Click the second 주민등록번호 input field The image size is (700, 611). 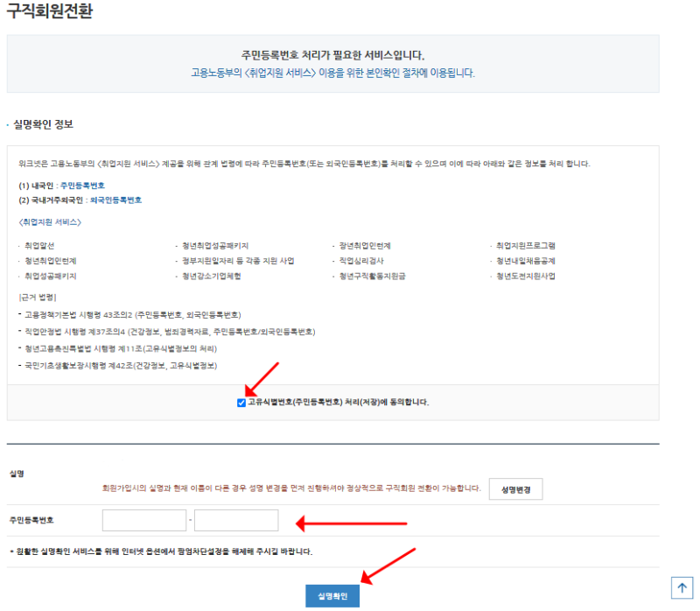point(236,520)
